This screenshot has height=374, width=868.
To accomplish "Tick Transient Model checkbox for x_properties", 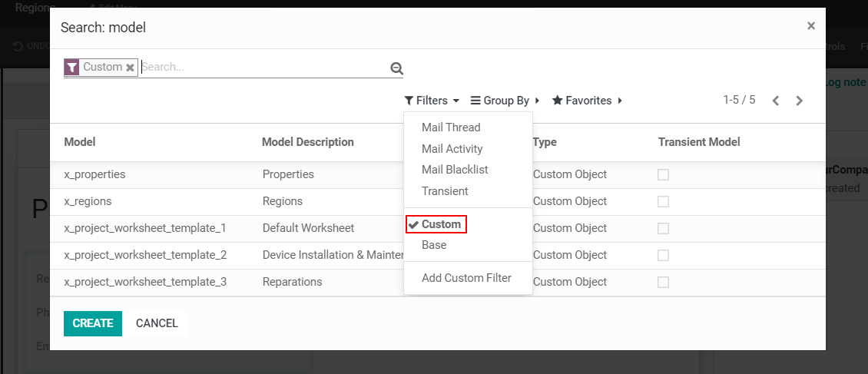I will (663, 174).
